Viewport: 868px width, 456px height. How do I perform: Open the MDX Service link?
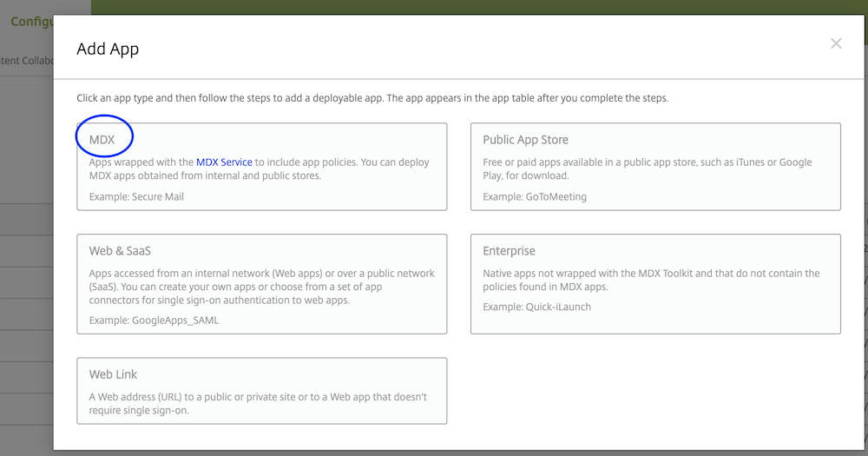click(x=224, y=162)
